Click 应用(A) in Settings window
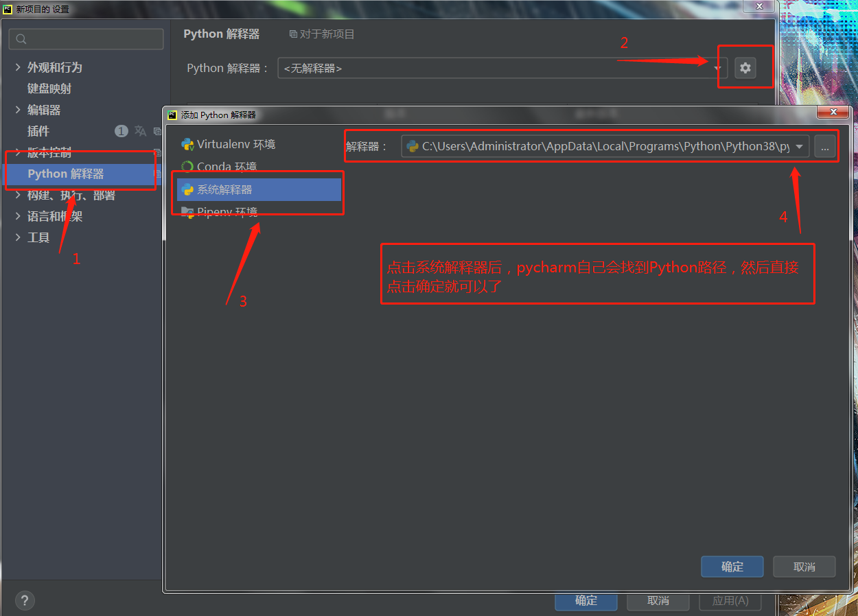 (x=730, y=600)
